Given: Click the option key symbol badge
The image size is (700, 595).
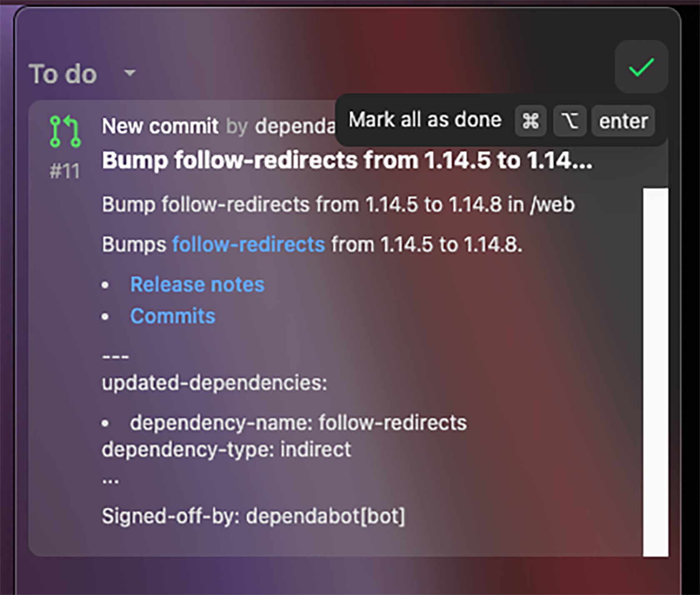Looking at the screenshot, I should pos(570,121).
